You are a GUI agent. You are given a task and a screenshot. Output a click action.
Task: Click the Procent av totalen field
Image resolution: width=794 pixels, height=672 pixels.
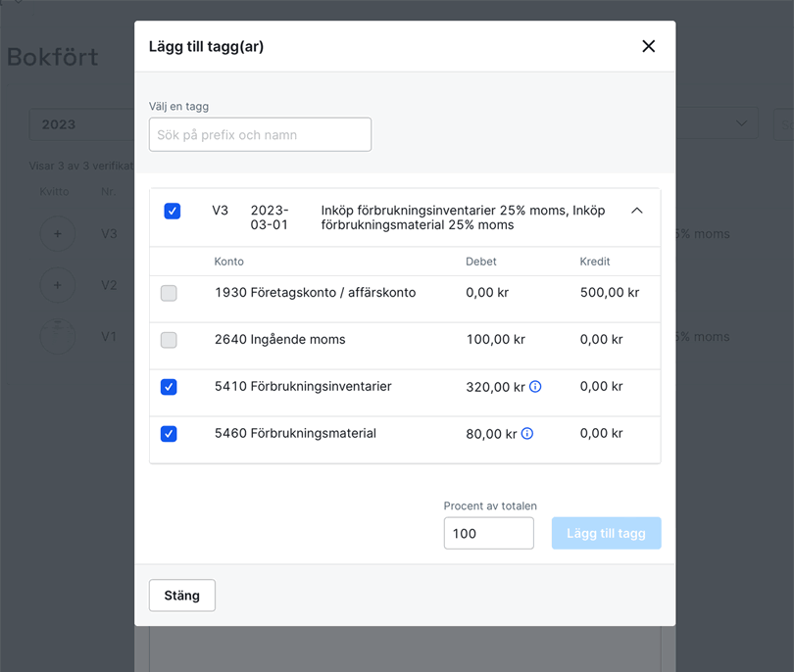[488, 534]
